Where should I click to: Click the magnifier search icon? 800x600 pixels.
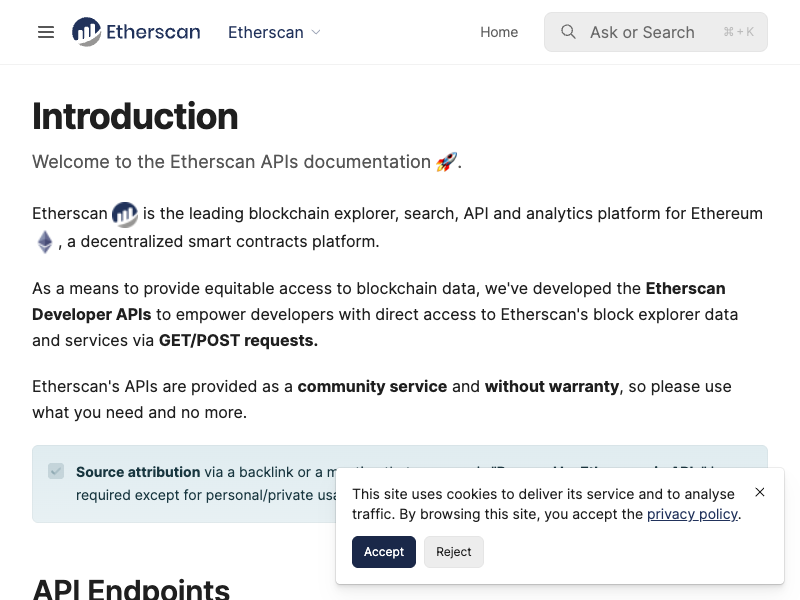pyautogui.click(x=568, y=32)
